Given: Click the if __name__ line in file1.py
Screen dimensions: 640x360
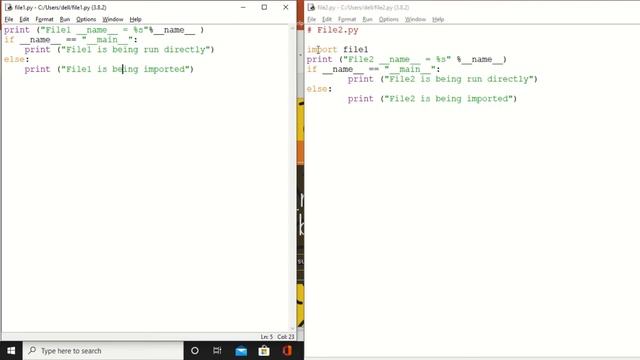Looking at the screenshot, I should click(x=71, y=40).
